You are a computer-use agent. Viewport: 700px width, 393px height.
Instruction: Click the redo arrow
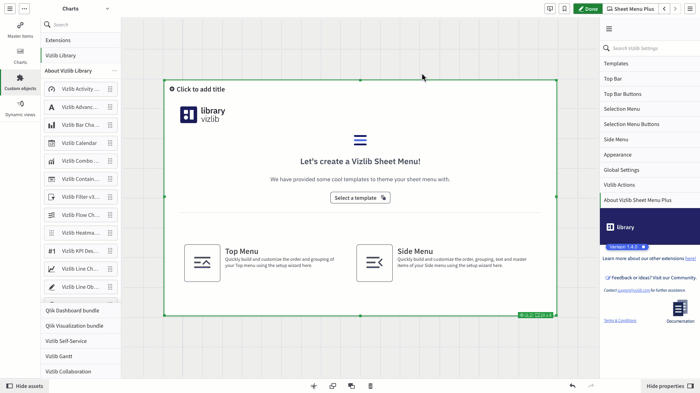(x=591, y=386)
